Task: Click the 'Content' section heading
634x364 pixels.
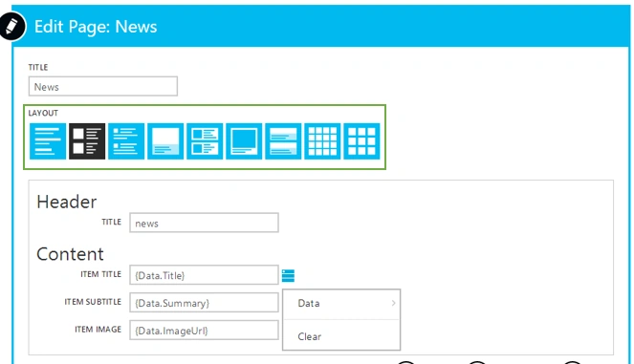Action: coord(70,254)
